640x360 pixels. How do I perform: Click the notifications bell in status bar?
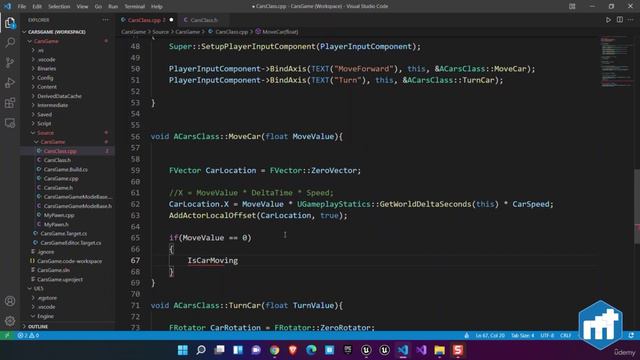pos(631,336)
